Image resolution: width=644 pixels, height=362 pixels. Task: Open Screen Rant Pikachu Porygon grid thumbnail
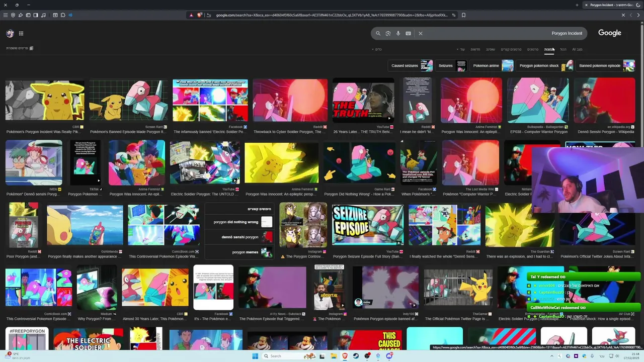(x=129, y=101)
